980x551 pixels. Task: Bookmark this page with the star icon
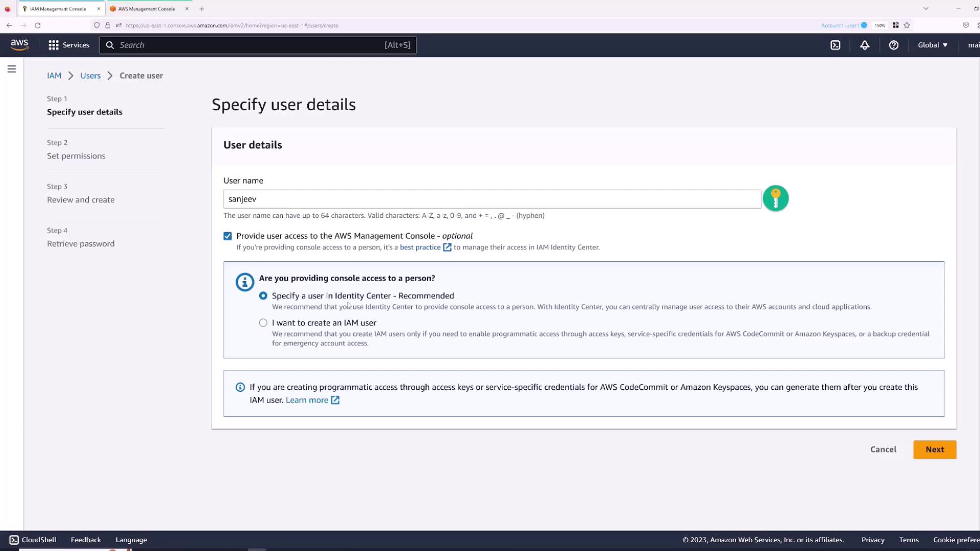(907, 25)
